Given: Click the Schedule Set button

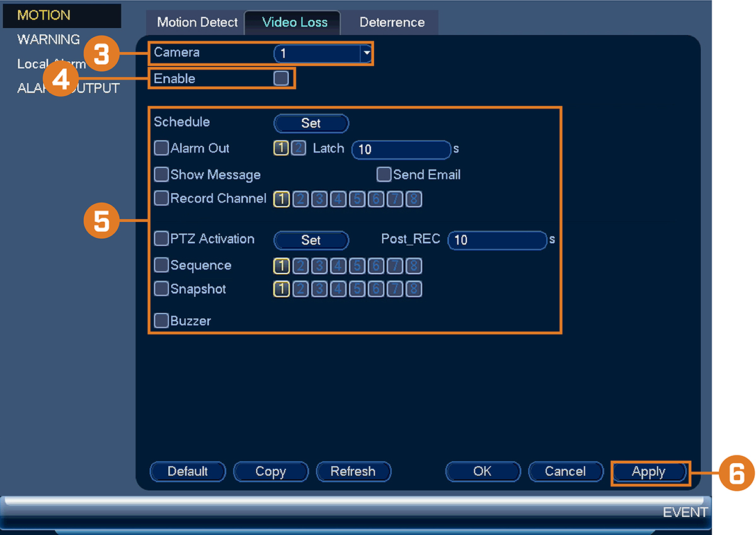Looking at the screenshot, I should (x=311, y=124).
